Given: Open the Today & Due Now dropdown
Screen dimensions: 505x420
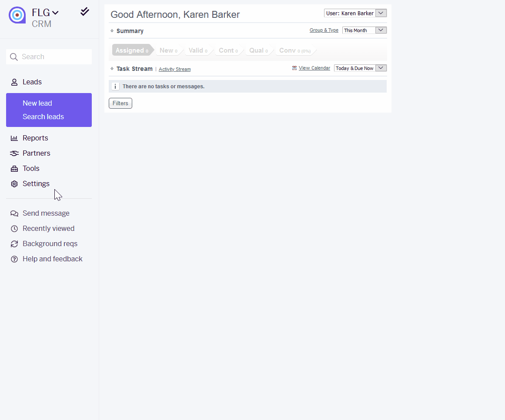Looking at the screenshot, I should point(360,68).
